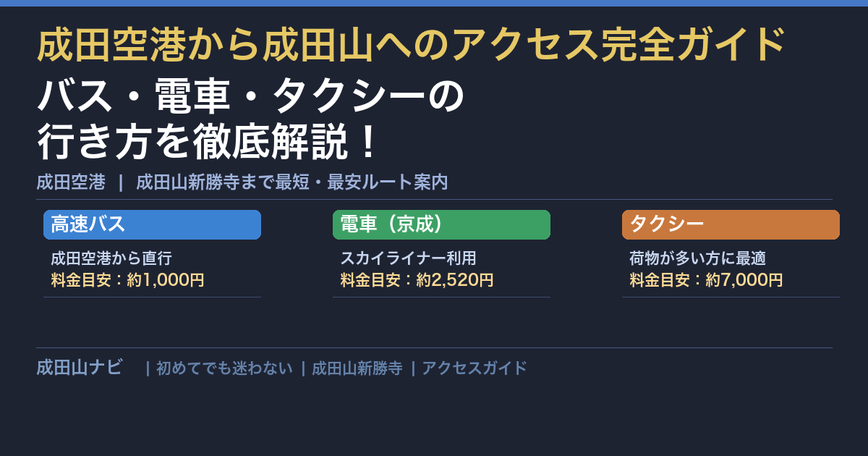Open the 成田山ナビ site name
The width and height of the screenshot is (868, 456).
(x=80, y=368)
